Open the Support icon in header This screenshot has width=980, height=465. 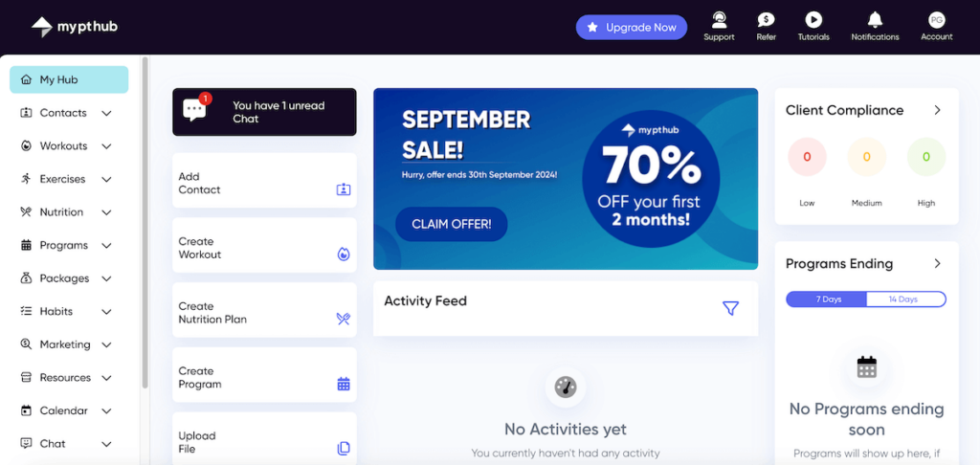[x=719, y=20]
